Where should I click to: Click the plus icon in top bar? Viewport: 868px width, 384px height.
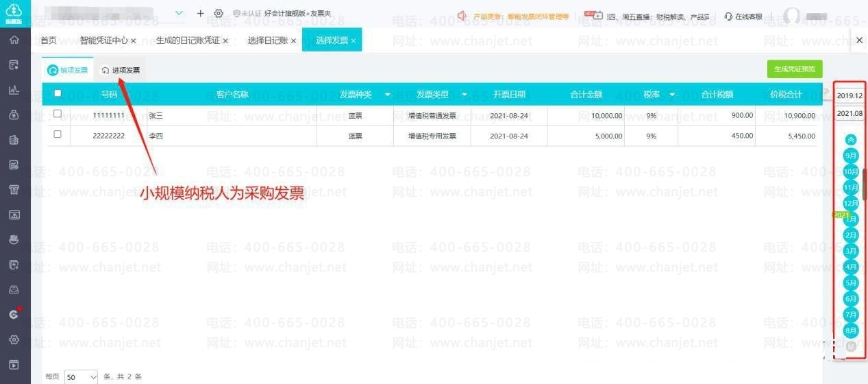click(x=200, y=14)
